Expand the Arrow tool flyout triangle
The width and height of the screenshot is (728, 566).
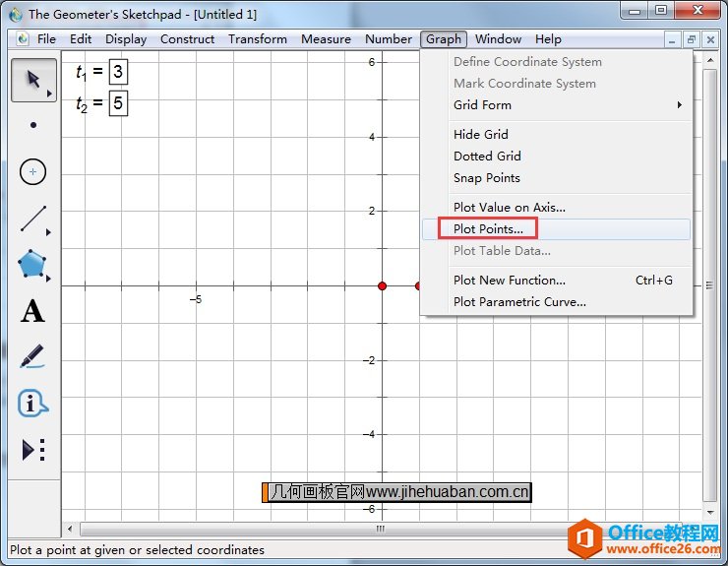click(x=49, y=94)
